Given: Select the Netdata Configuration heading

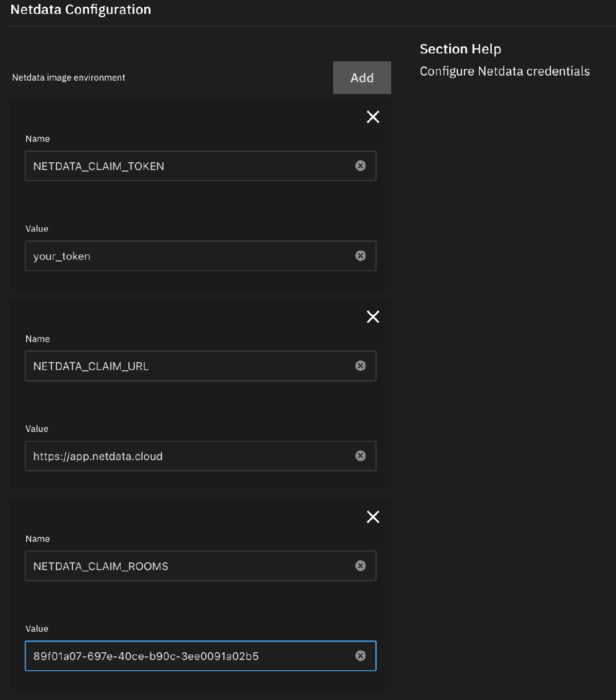Looking at the screenshot, I should click(81, 10).
